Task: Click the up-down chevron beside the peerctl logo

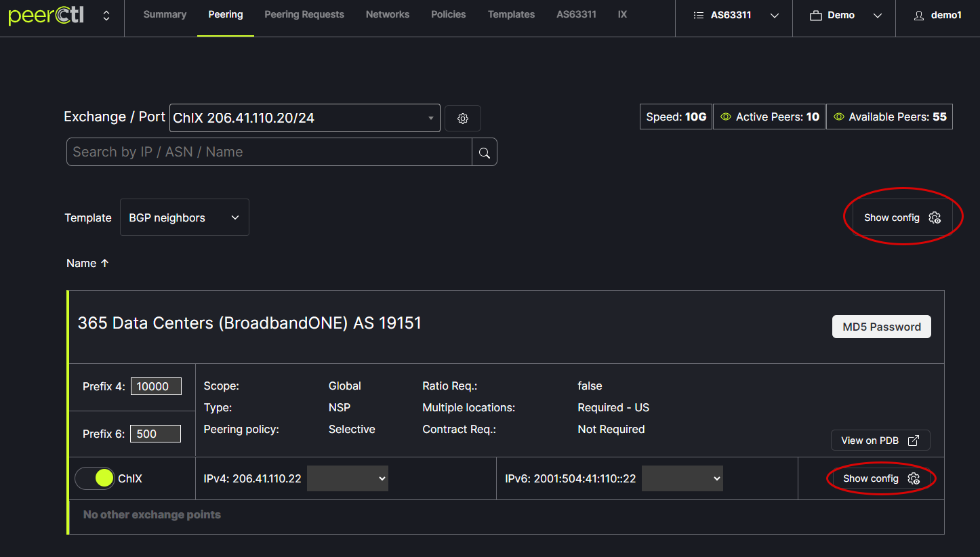Action: pyautogui.click(x=106, y=15)
